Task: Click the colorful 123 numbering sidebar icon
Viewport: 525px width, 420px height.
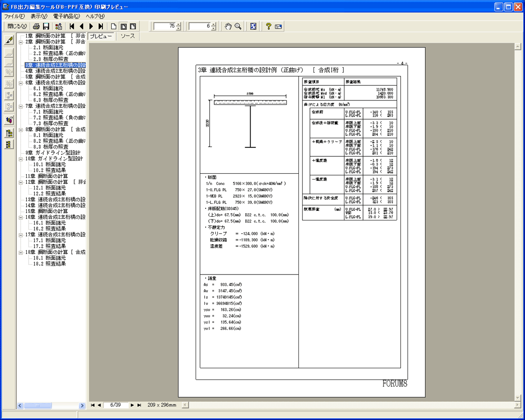Action: (x=9, y=120)
